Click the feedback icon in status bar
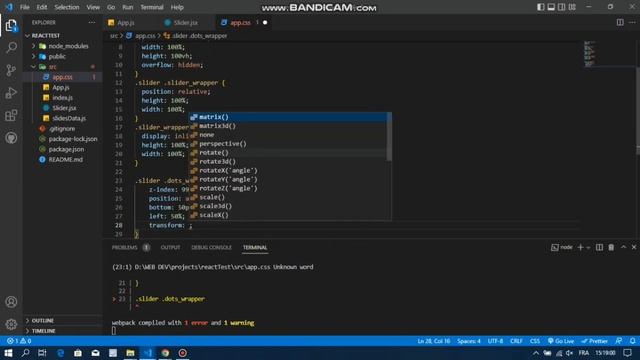 [619, 341]
